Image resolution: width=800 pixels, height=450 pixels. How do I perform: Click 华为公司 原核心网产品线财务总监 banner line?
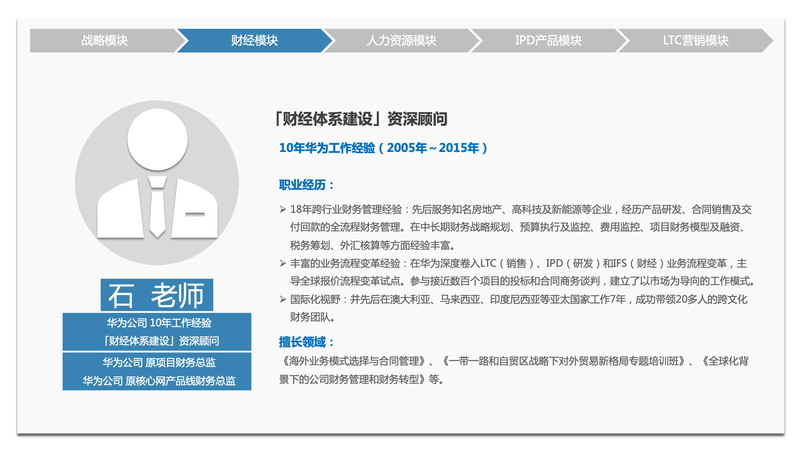tap(158, 381)
